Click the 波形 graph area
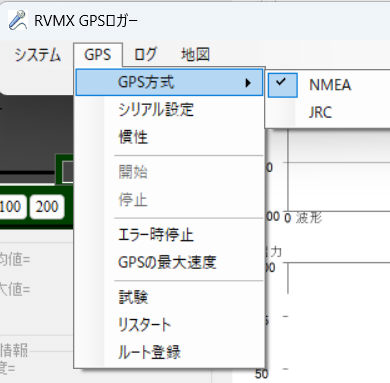The image size is (390, 383). click(337, 170)
